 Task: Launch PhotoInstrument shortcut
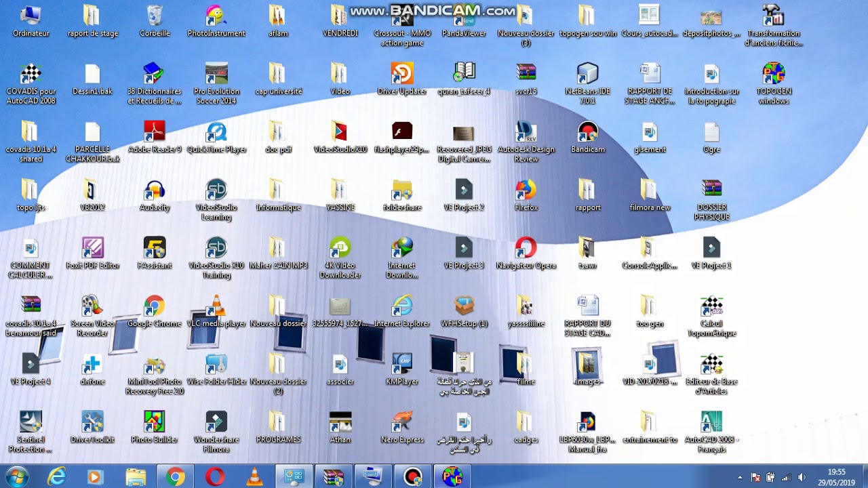pos(216,20)
